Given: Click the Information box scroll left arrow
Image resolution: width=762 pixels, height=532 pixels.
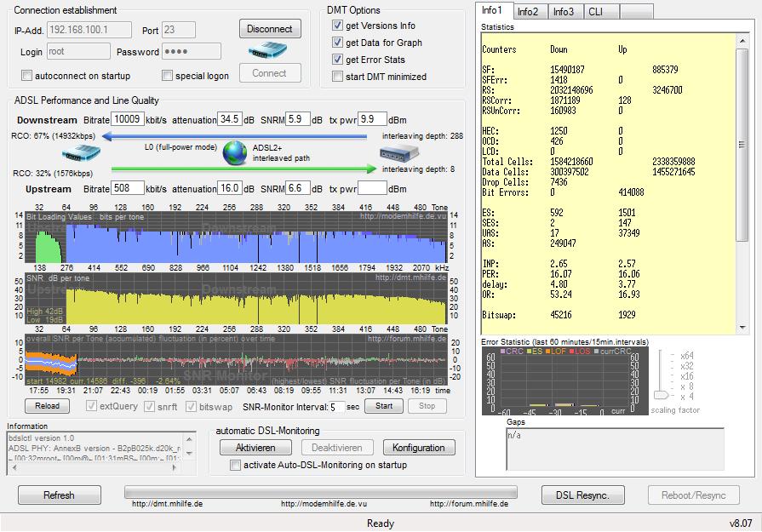Looking at the screenshot, I should [x=14, y=467].
